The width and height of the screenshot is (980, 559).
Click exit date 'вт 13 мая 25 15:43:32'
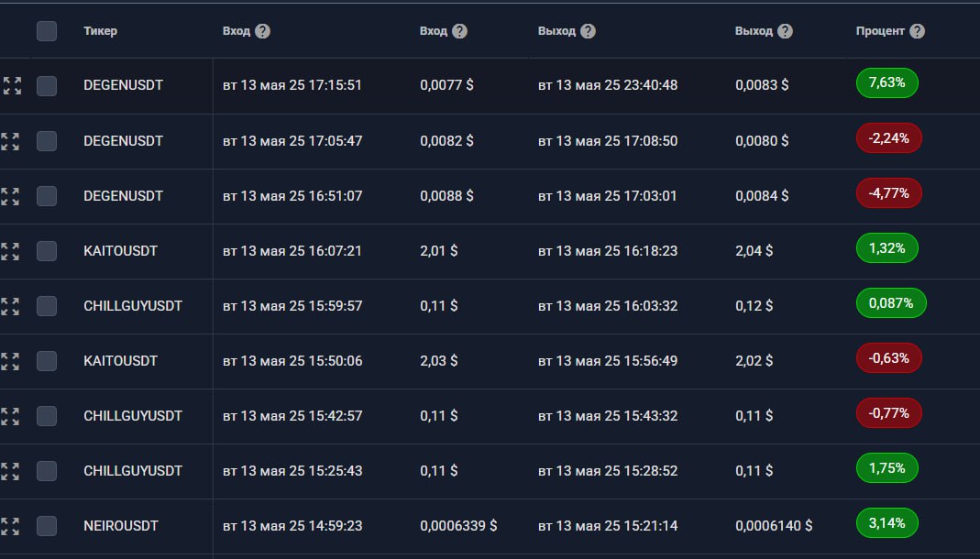[x=608, y=416]
